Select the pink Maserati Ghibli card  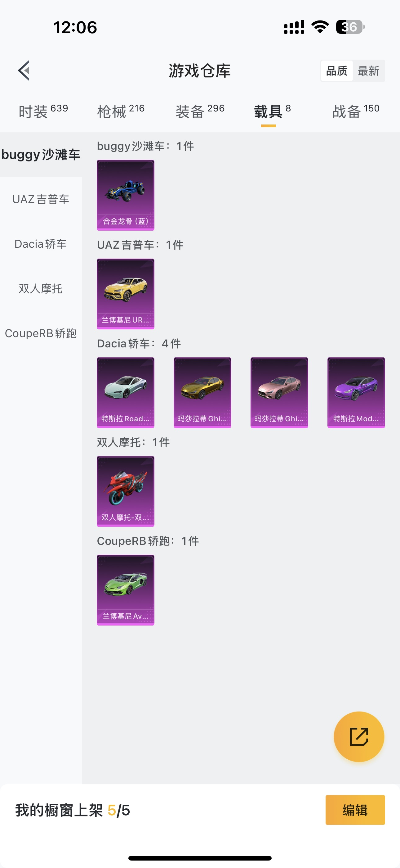tap(279, 392)
